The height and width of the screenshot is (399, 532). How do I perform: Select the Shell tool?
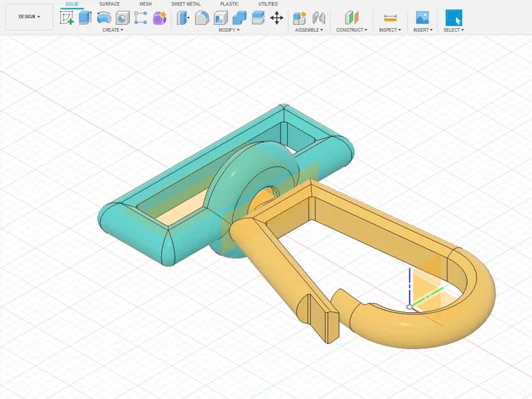[x=220, y=18]
